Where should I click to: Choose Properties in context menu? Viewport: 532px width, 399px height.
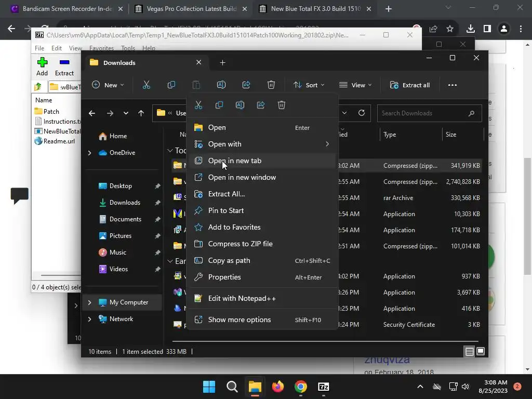(x=262, y=277)
